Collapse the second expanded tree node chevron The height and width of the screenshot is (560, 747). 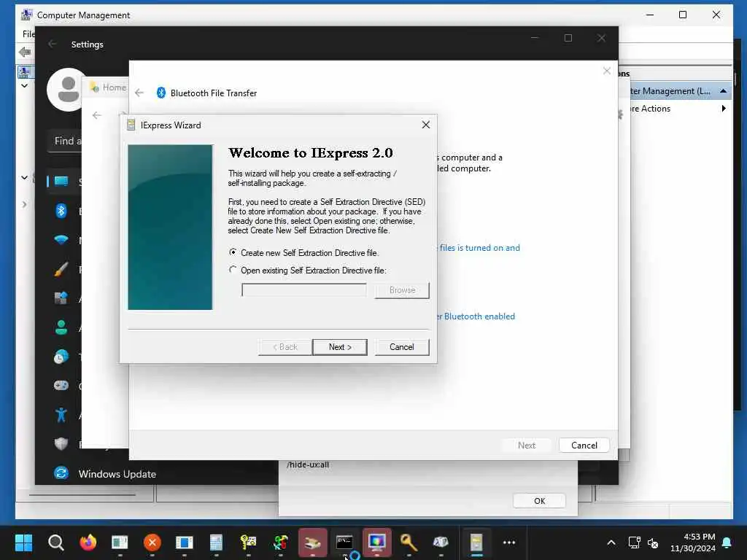(x=24, y=178)
